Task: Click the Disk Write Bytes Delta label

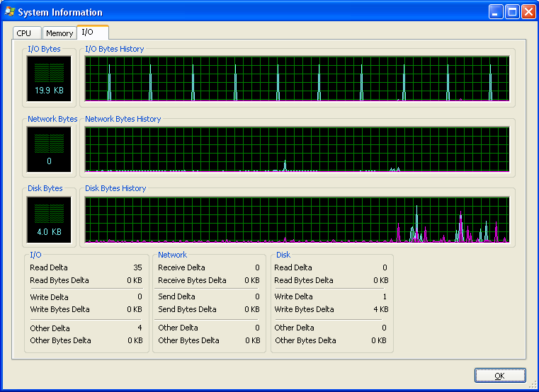Action: (x=304, y=309)
